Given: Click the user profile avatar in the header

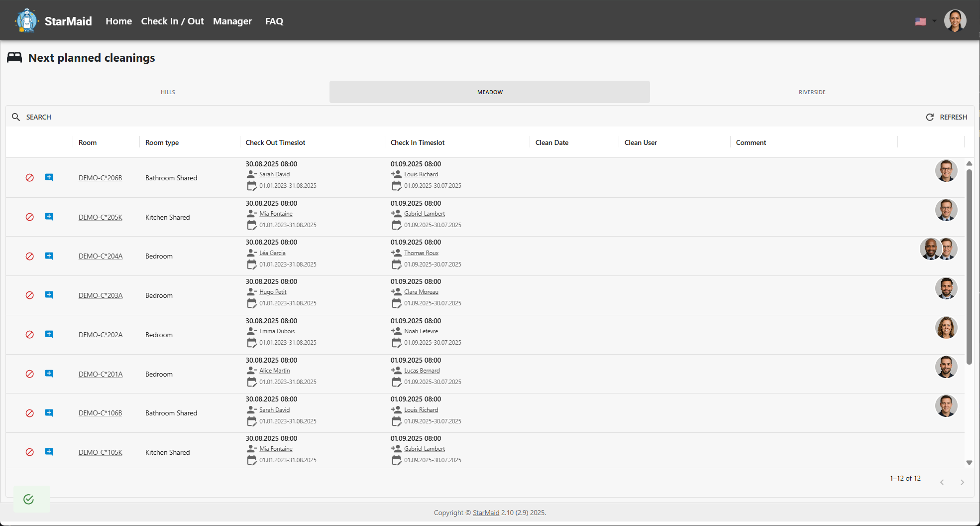Looking at the screenshot, I should click(955, 21).
